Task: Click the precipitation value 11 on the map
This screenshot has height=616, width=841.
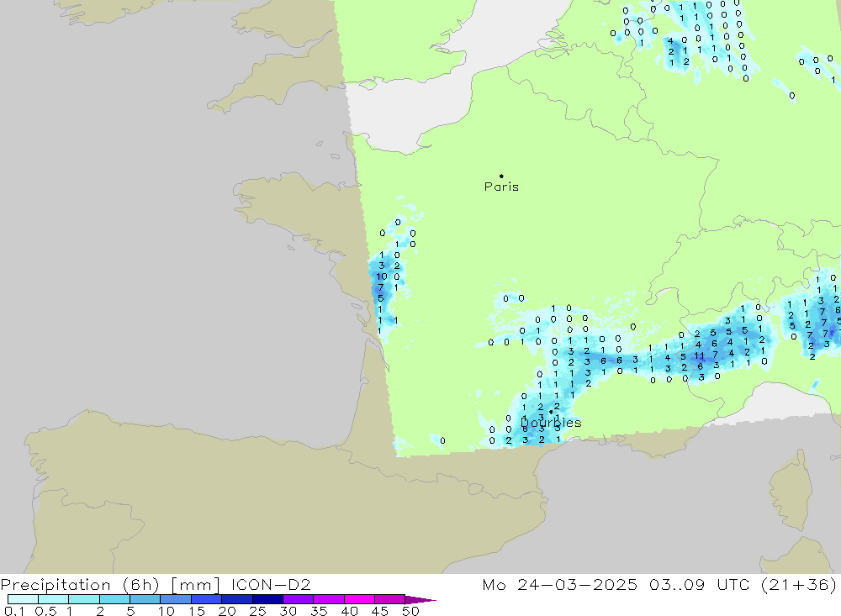Action: (x=698, y=355)
